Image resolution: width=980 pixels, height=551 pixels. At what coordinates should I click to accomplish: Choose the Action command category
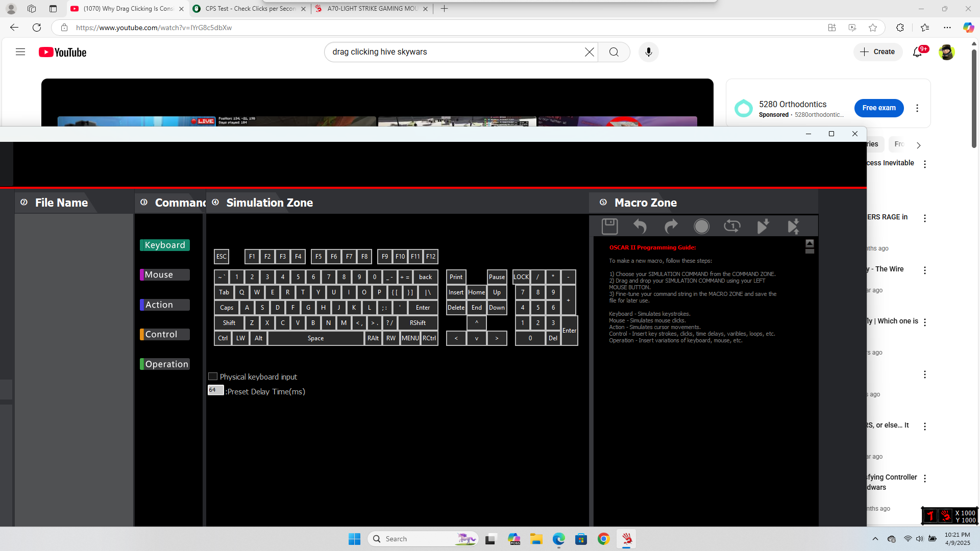tap(165, 305)
